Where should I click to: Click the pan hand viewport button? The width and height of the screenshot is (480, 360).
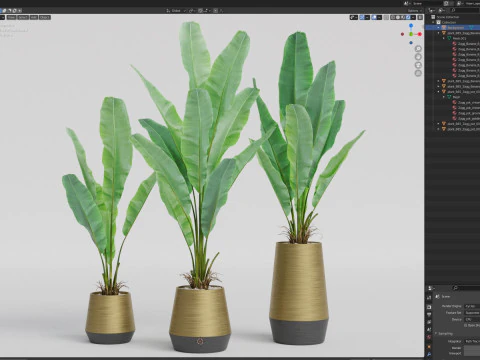pyautogui.click(x=418, y=57)
